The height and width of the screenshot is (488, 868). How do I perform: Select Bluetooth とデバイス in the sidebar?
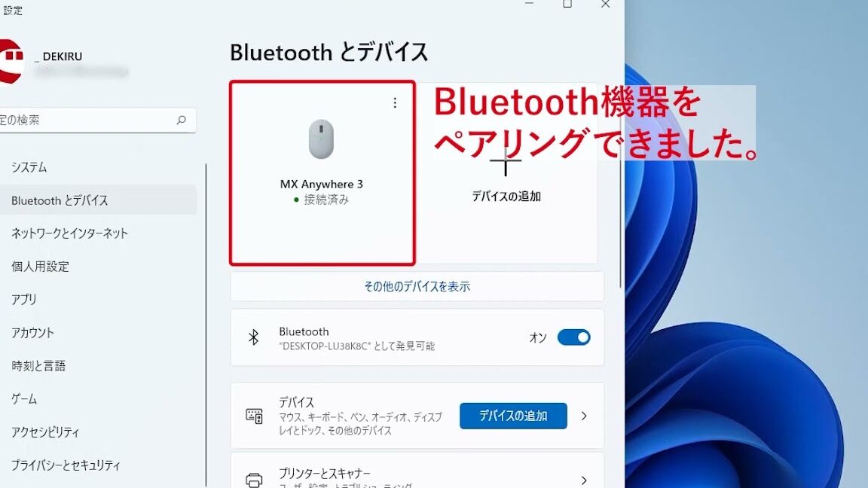tap(99, 200)
